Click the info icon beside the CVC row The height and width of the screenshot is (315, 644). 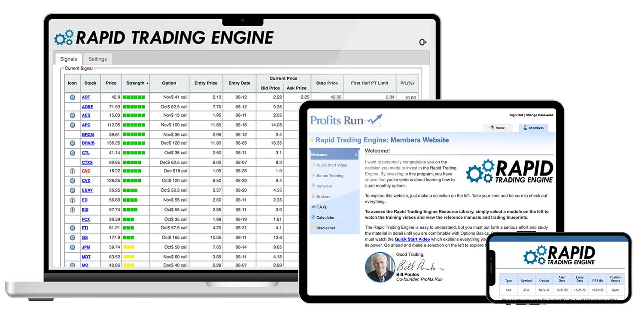72,171
